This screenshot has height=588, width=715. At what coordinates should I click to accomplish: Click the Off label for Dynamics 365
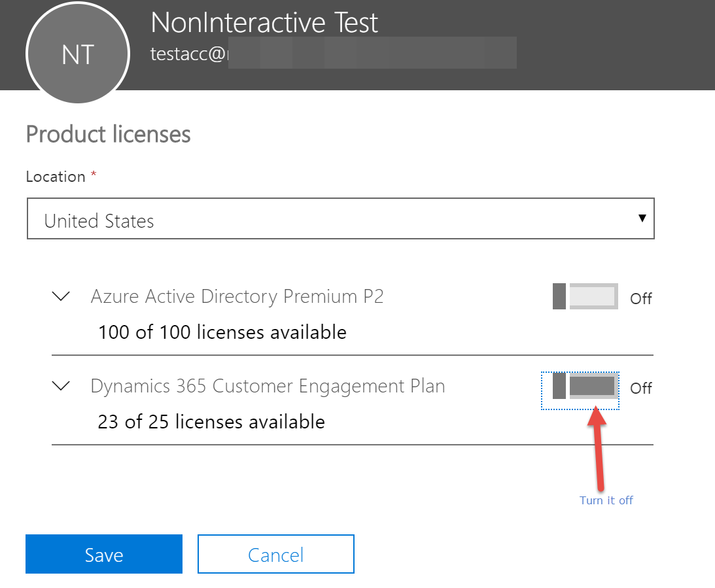[x=640, y=388]
